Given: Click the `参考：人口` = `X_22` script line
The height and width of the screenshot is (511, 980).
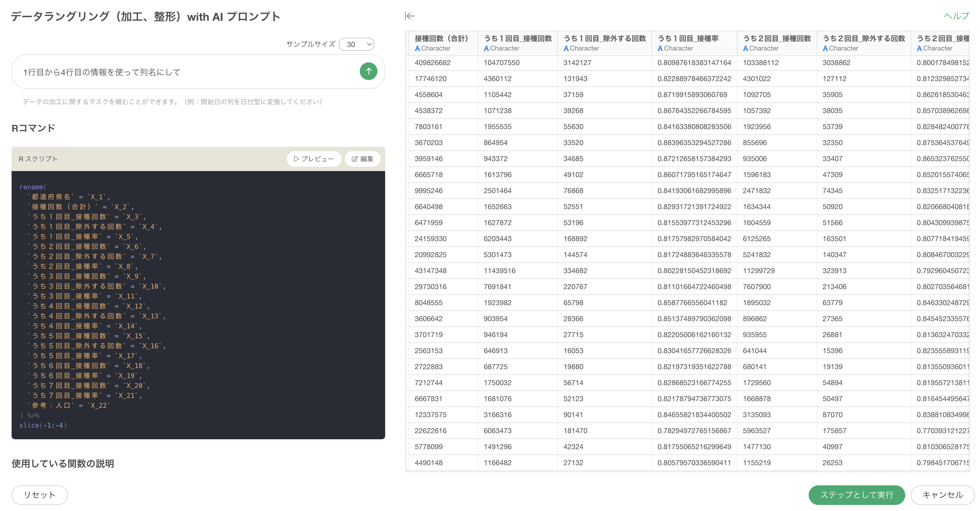Looking at the screenshot, I should (68, 405).
